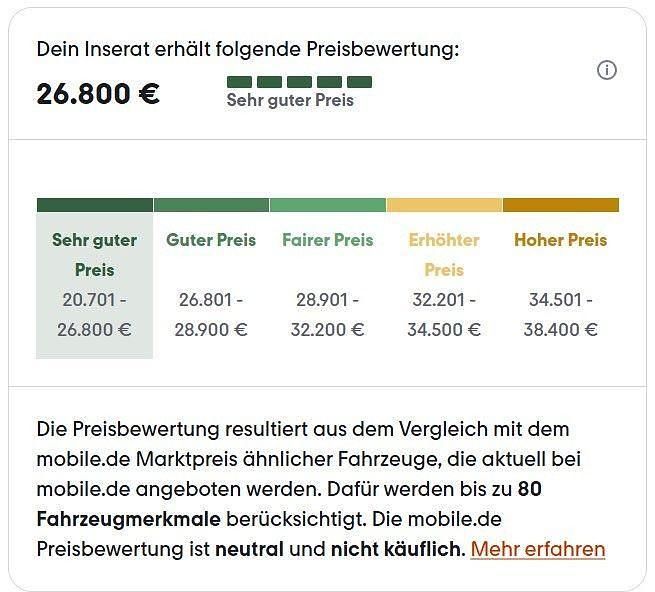655x592 pixels.
Task: Click the five-bar price rating indicator
Action: [299, 81]
